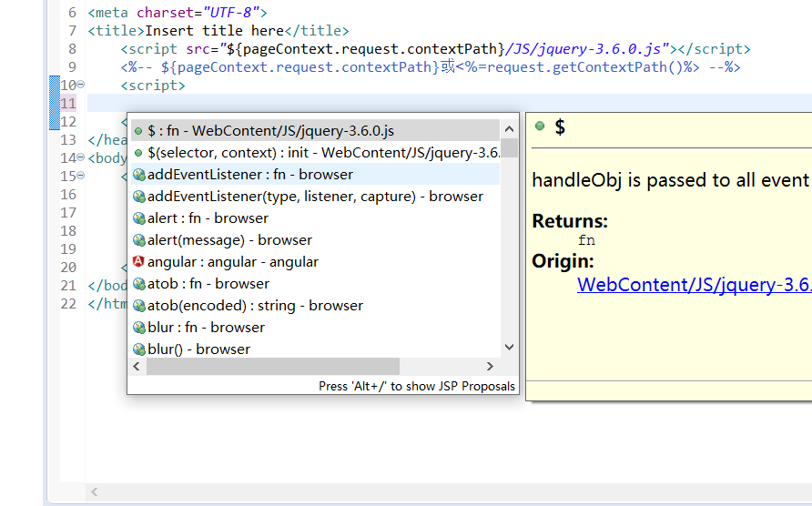Click globe icon beside 'addEventListener(type, listener, capture)'
Screen dimensions: 812x506
(138, 197)
